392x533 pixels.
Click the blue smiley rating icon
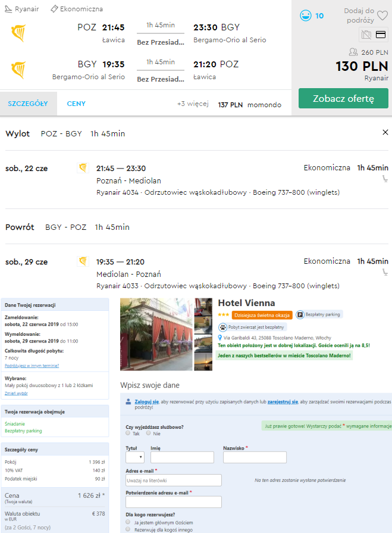(306, 15)
